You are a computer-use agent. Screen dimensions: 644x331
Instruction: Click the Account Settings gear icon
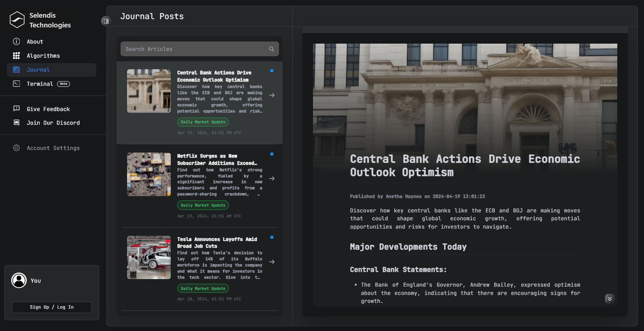pyautogui.click(x=17, y=148)
